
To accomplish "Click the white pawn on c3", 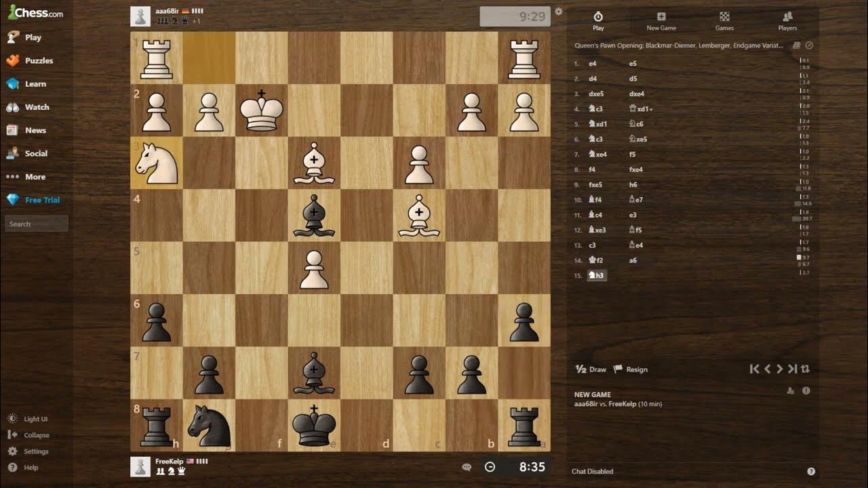I will coord(419,163).
